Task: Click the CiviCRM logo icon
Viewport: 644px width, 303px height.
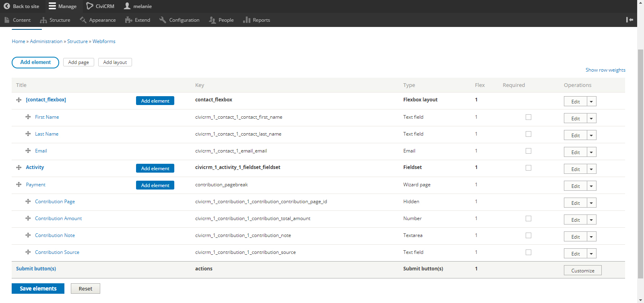Action: pos(90,6)
